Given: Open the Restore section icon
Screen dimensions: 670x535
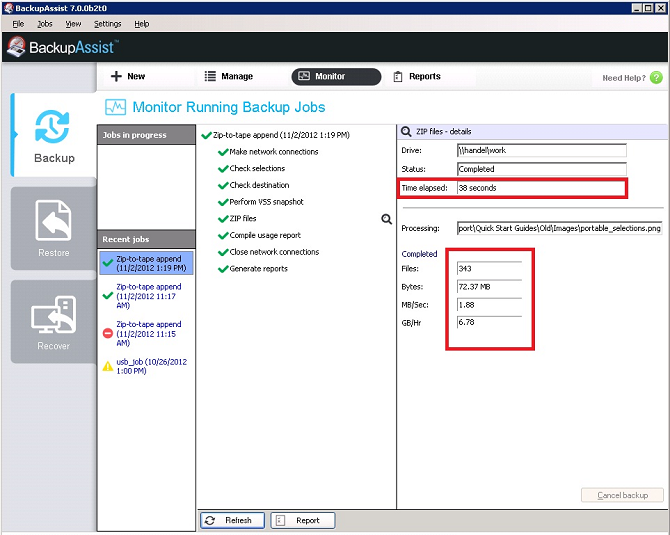Looking at the screenshot, I should click(53, 220).
